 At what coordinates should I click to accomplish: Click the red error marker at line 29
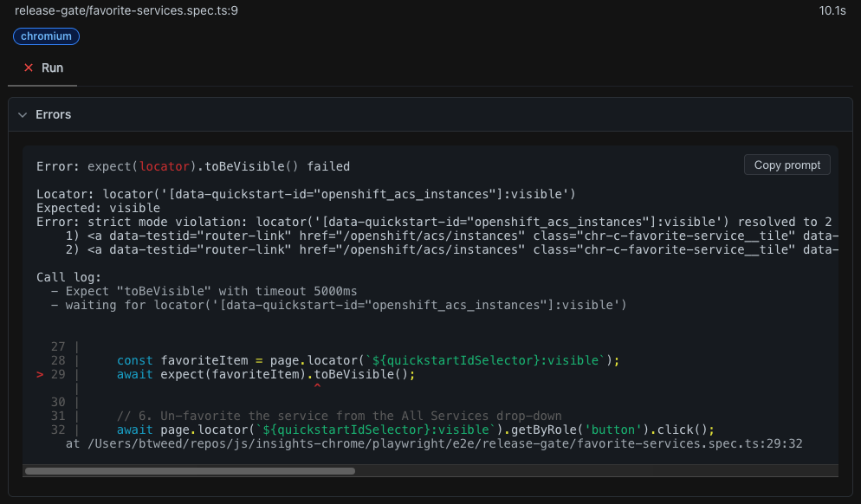click(41, 374)
